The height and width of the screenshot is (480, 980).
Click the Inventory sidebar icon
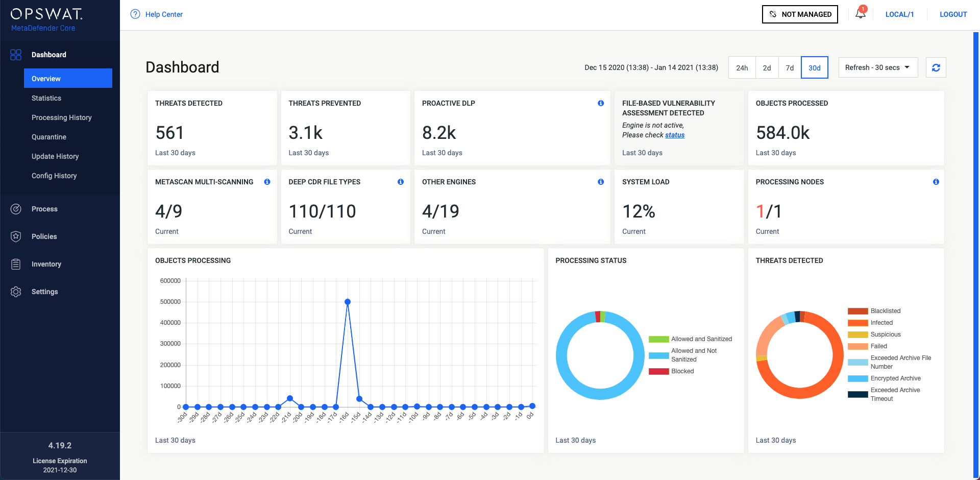click(x=15, y=264)
